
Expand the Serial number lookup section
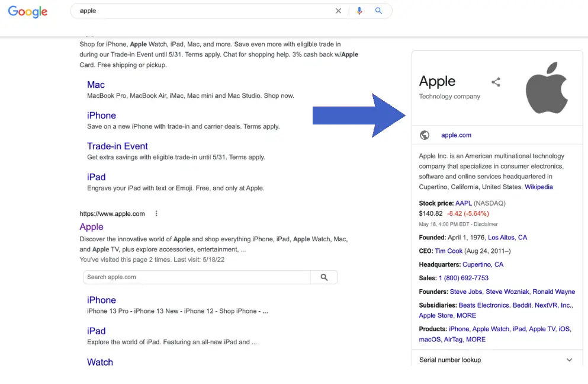569,360
